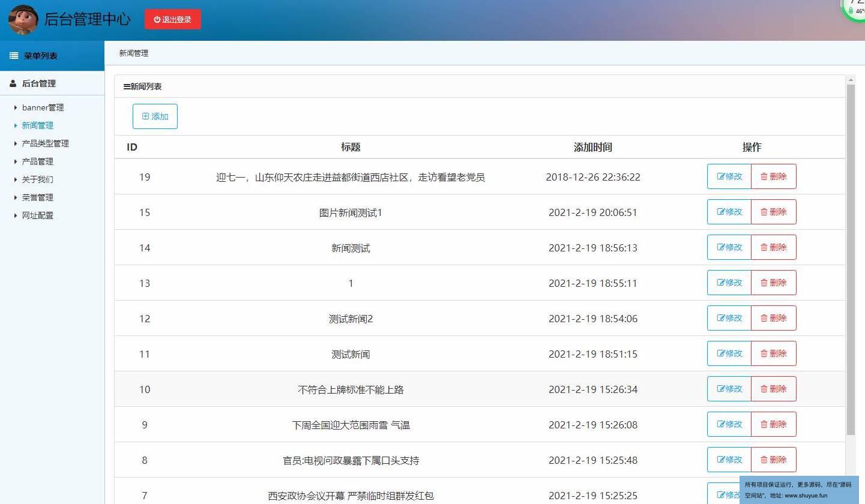Expand the 荣誉管理 arrow

point(16,197)
